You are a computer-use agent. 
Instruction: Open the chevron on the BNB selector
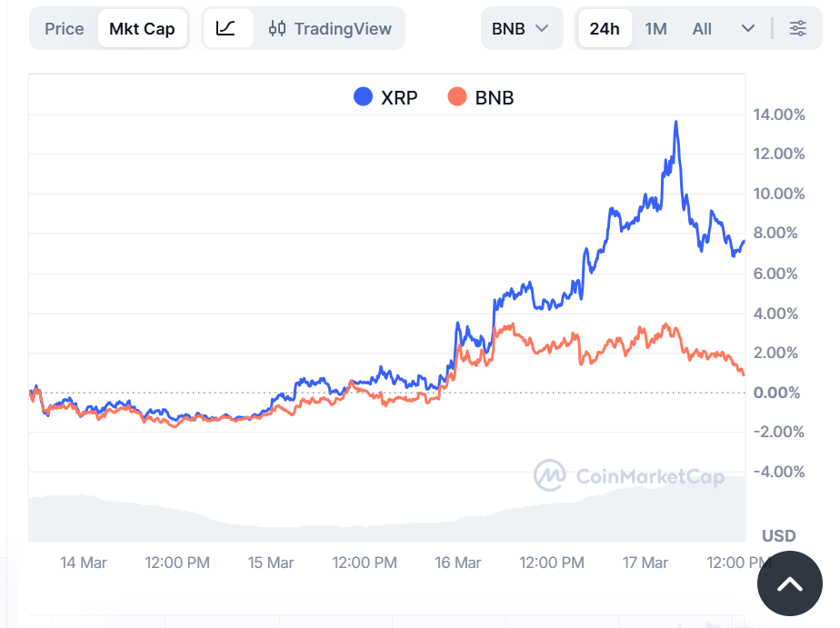[x=543, y=28]
